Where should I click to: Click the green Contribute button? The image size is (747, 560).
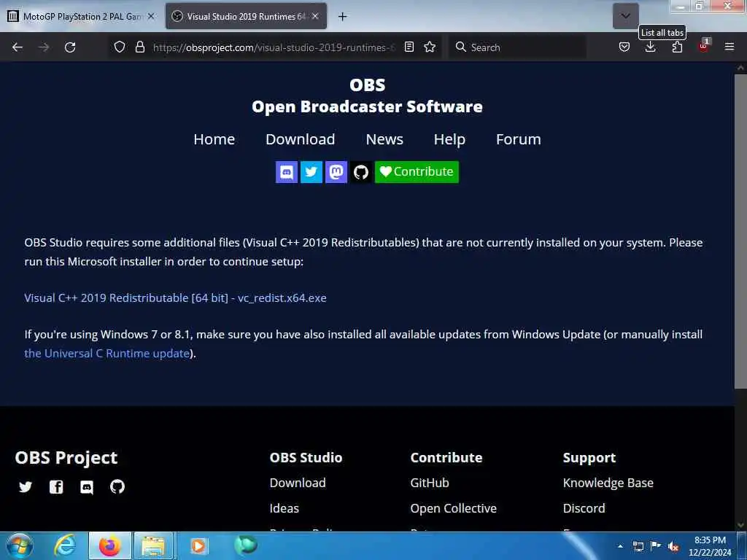click(417, 172)
